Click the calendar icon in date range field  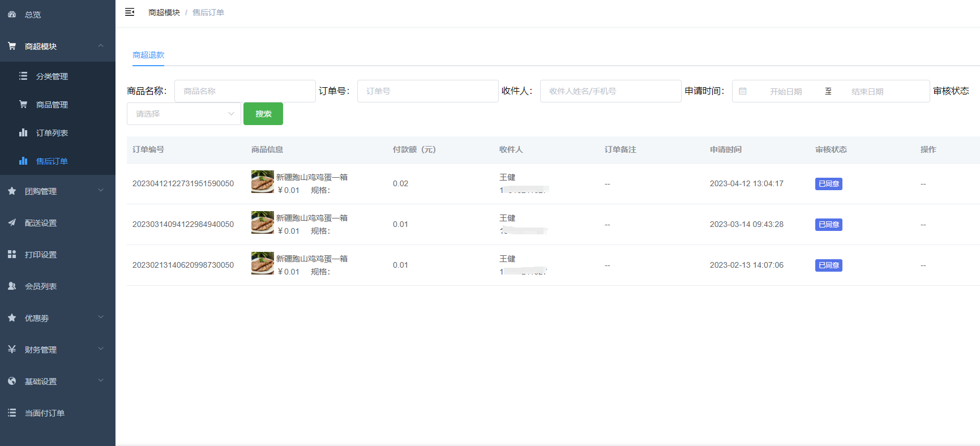pos(743,91)
